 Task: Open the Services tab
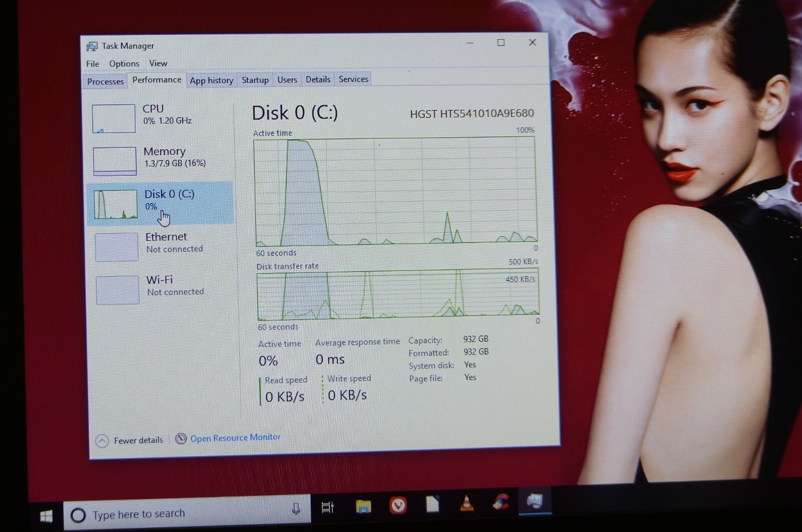click(353, 79)
